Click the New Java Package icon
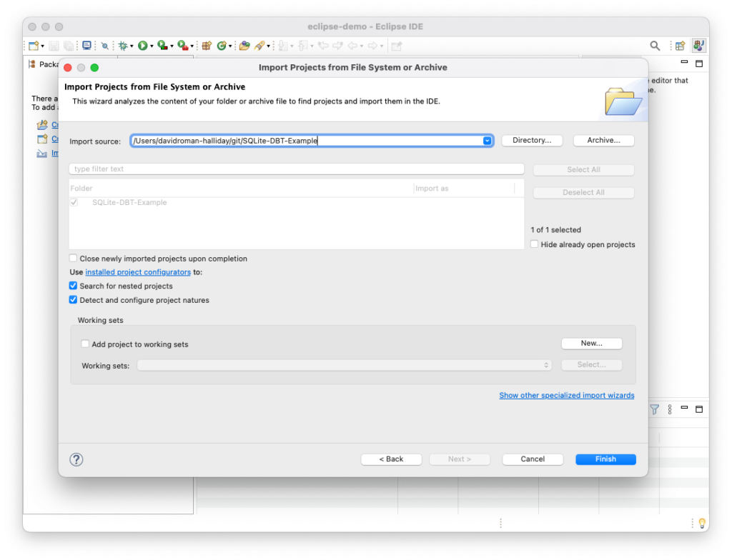The height and width of the screenshot is (560, 732). point(207,46)
